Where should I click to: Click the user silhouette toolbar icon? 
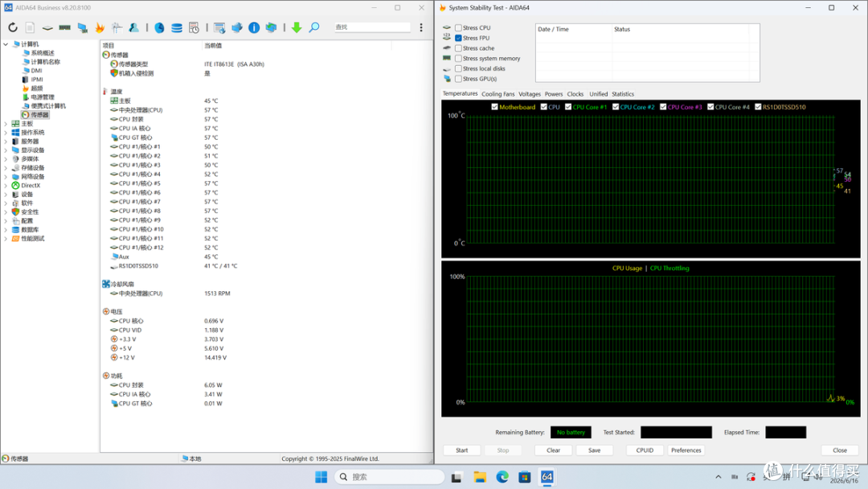[134, 27]
